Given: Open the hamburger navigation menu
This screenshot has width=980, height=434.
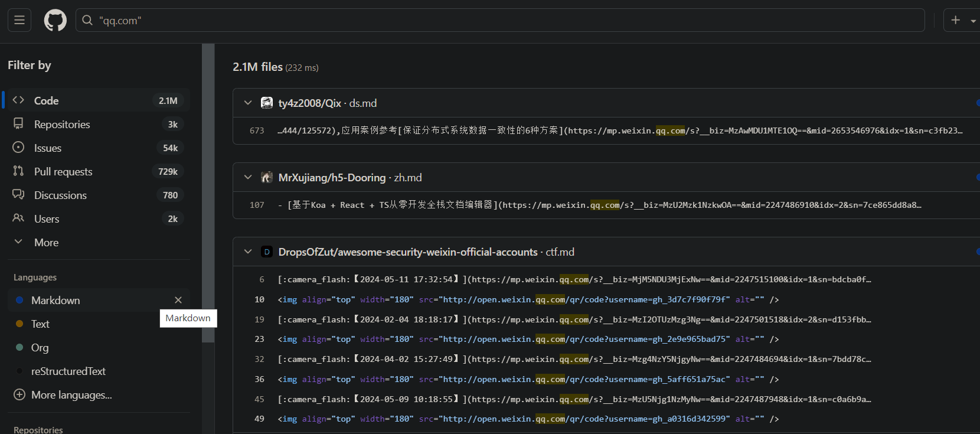Looking at the screenshot, I should click(19, 20).
